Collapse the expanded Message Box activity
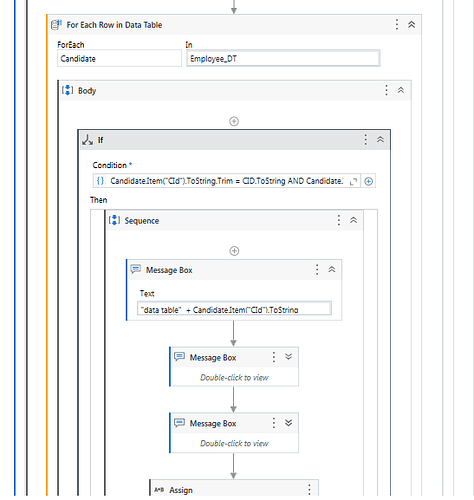474x500 pixels. 332,269
